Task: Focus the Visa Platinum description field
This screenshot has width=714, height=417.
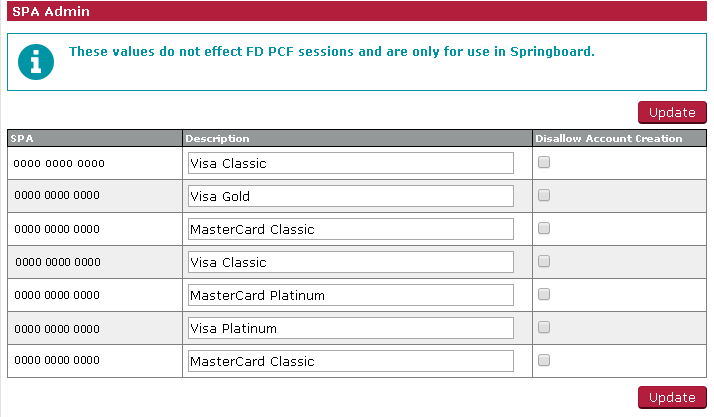Action: [351, 328]
